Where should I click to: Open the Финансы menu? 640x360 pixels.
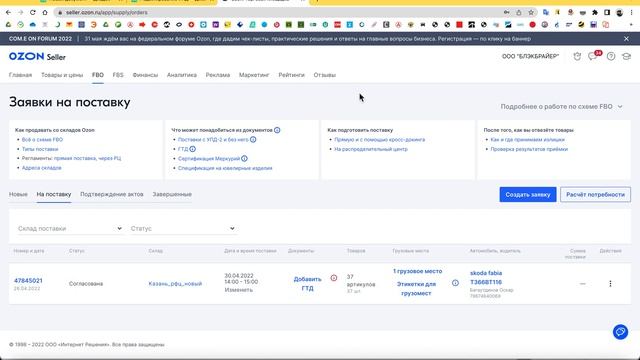145,75
